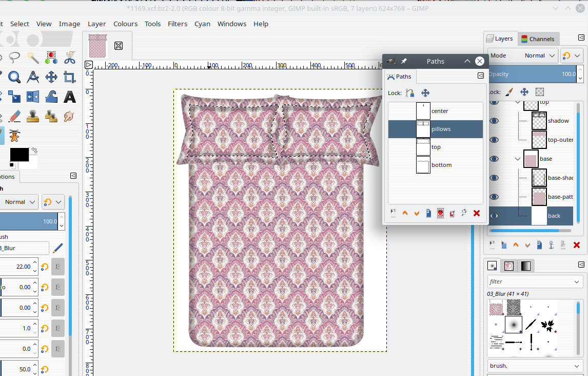588x376 pixels.
Task: Select the Clone stamp tool
Action: pyautogui.click(x=33, y=116)
